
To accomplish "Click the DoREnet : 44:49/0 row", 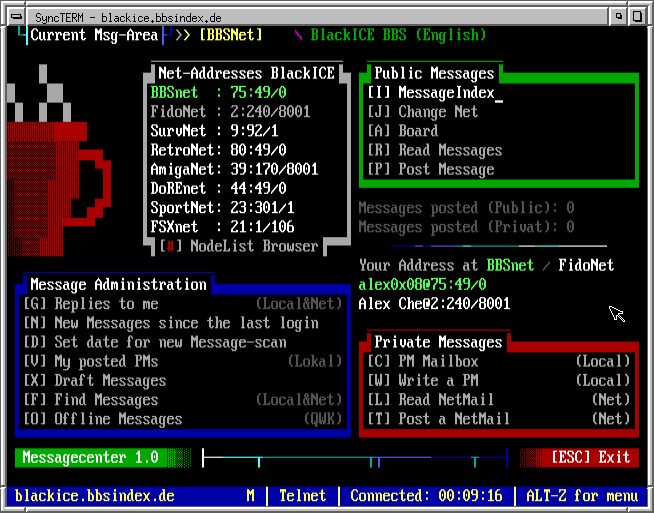I will pos(219,189).
